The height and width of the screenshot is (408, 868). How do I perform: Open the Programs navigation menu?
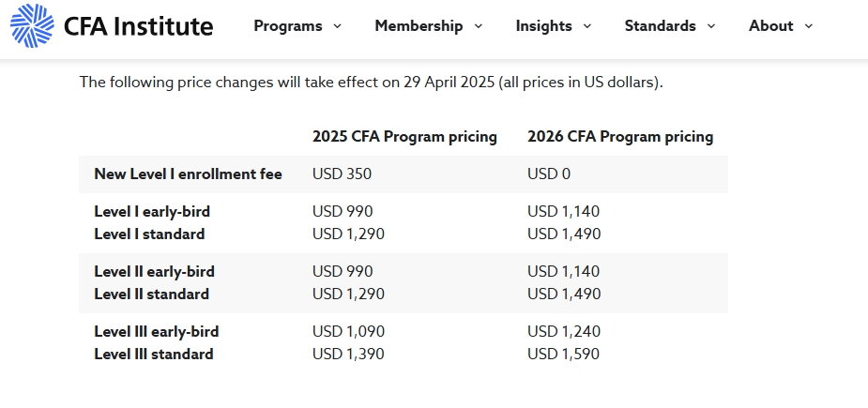coord(288,26)
